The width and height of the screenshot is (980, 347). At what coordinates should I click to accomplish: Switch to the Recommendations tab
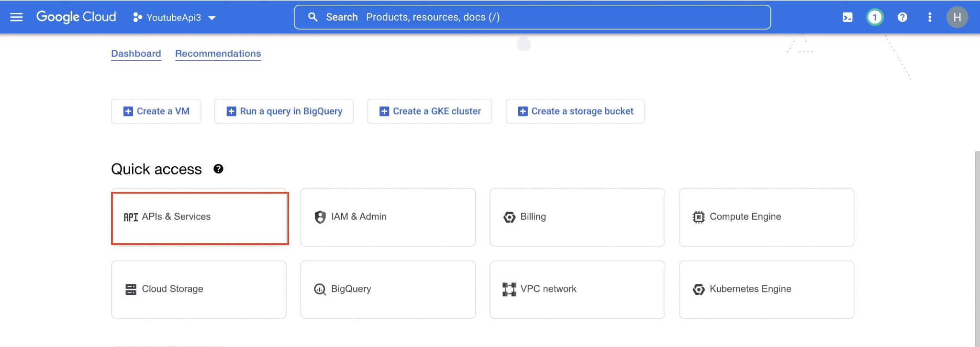pos(218,54)
